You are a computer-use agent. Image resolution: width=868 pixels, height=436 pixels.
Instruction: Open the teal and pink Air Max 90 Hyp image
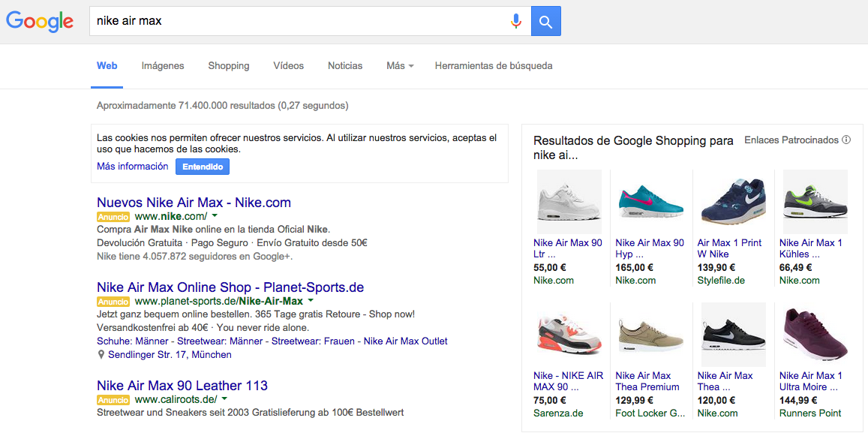point(650,201)
